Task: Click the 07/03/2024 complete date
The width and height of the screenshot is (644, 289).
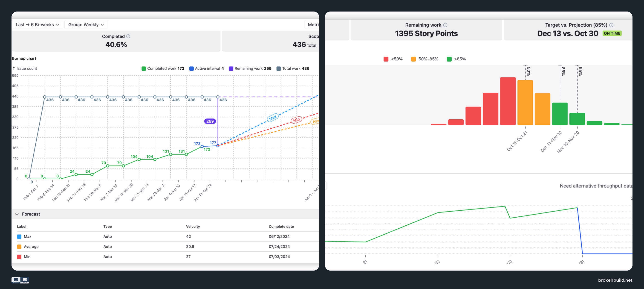Action: coord(279,257)
